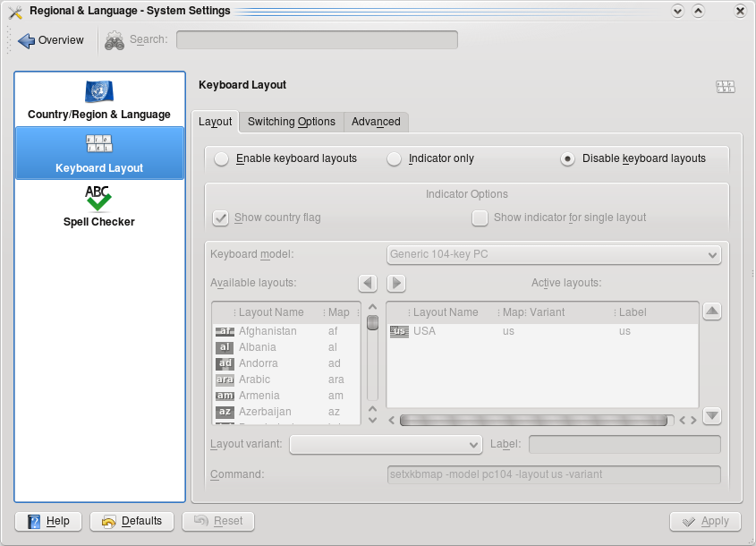Image resolution: width=756 pixels, height=546 pixels.
Task: Switch to the Switching Options tab
Action: point(291,122)
